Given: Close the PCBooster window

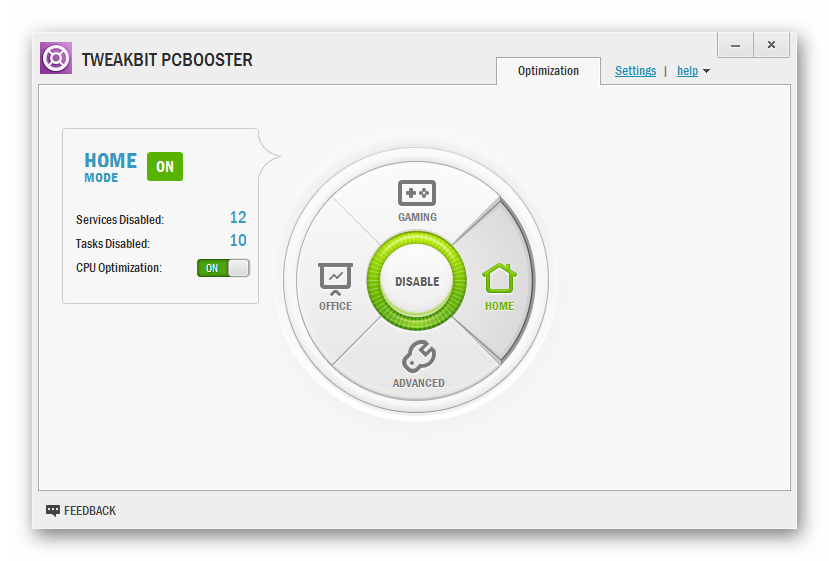Looking at the screenshot, I should click(x=771, y=45).
